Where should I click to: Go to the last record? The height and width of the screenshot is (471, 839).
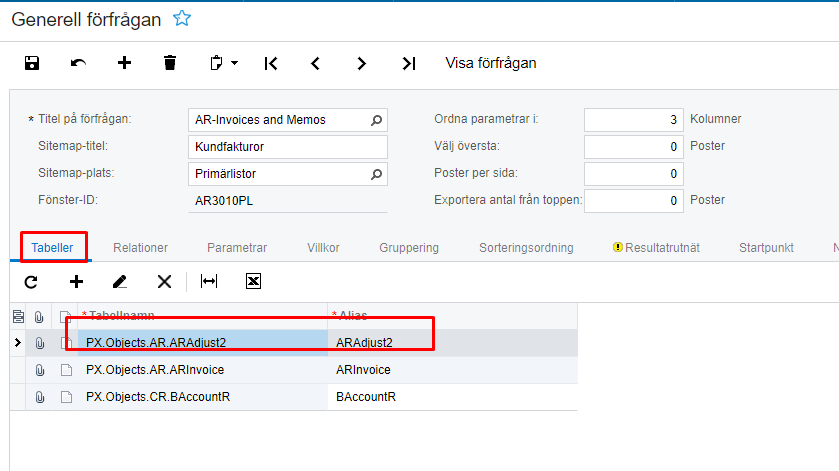[x=408, y=63]
